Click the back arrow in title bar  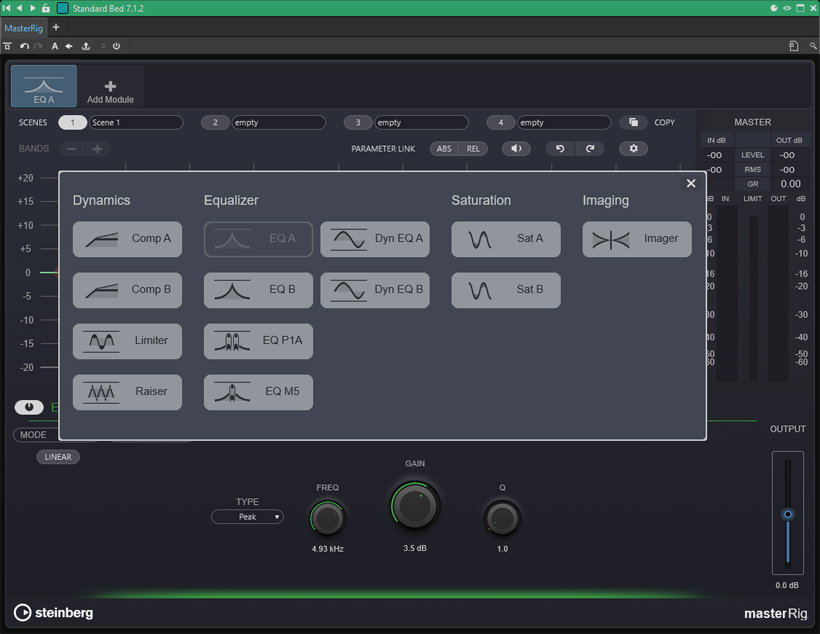pos(19,8)
